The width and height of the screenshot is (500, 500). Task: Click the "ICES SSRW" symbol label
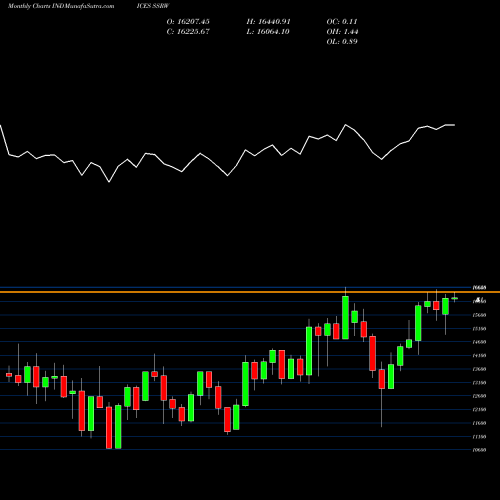[x=153, y=6]
